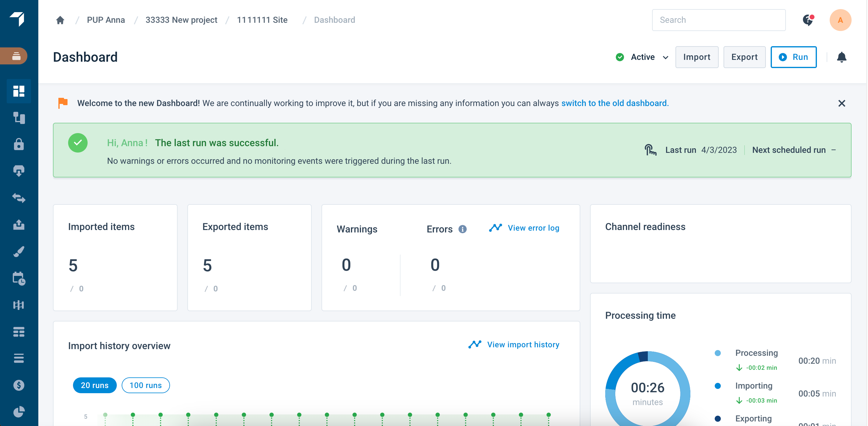Image resolution: width=868 pixels, height=426 pixels.
Task: Open the orange stack icon in the sidebar
Action: coord(14,56)
